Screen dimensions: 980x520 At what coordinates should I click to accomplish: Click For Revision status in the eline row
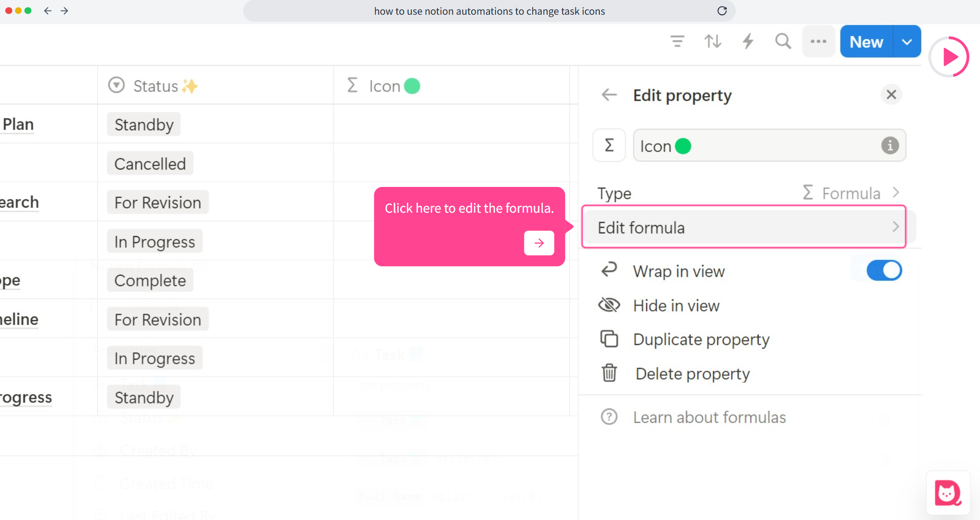[158, 319]
